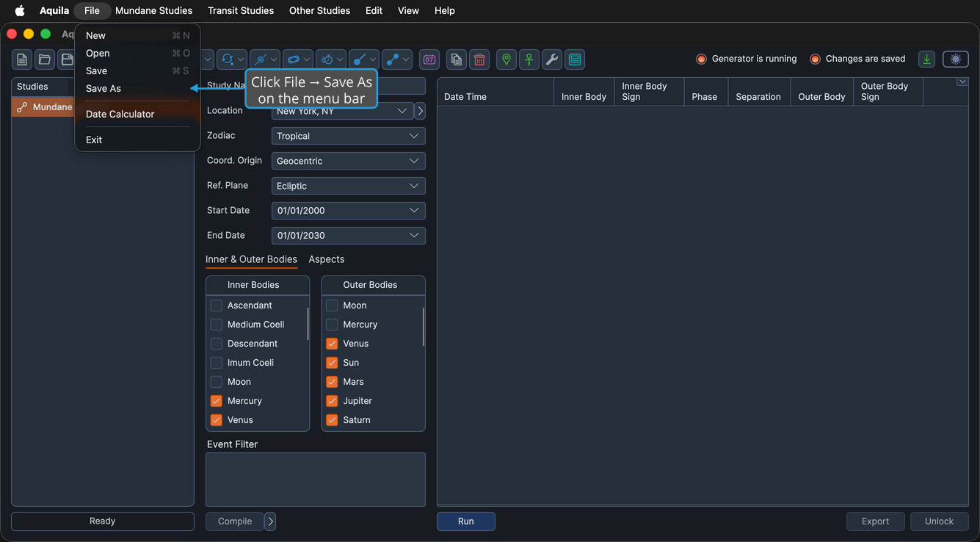This screenshot has width=980, height=542.
Task: Select the Inner & Outer Bodies tab
Action: click(x=251, y=259)
